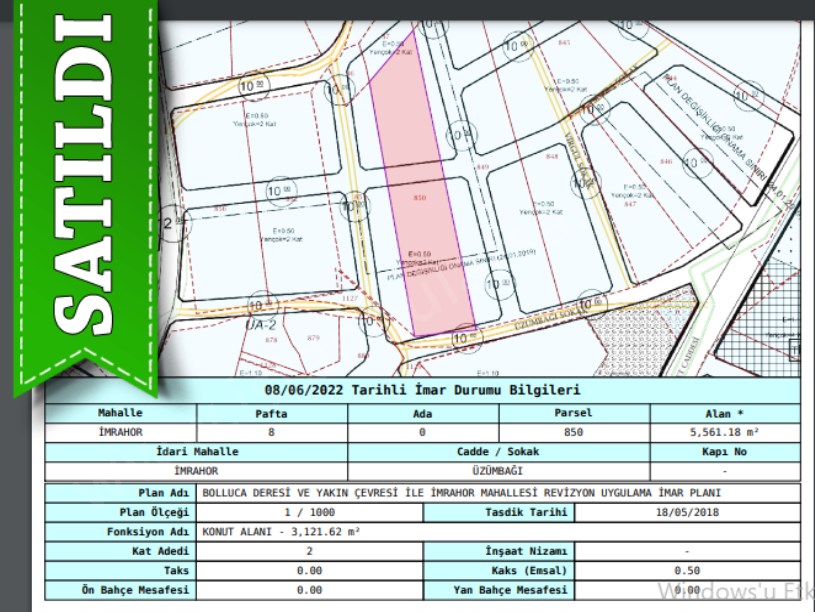Click parcel 848 label on the map
Viewport: 815px width, 612px height.
[552, 158]
